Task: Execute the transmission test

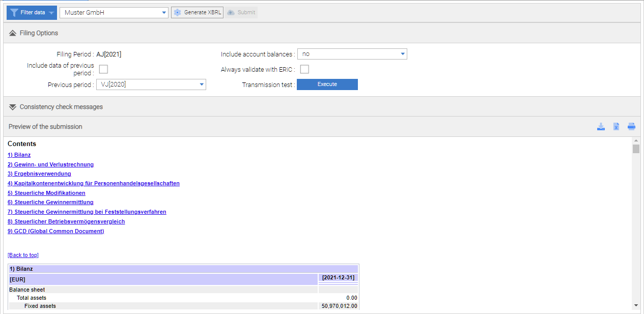Action: [327, 84]
